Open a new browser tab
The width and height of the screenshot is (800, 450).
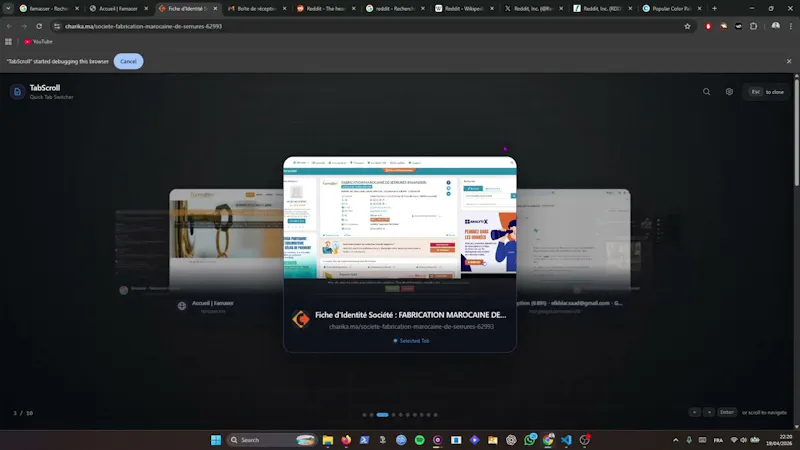click(714, 9)
